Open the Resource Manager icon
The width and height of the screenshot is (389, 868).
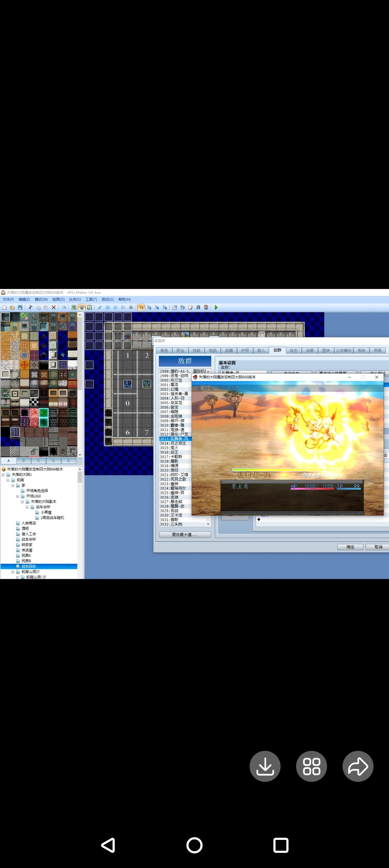click(183, 307)
